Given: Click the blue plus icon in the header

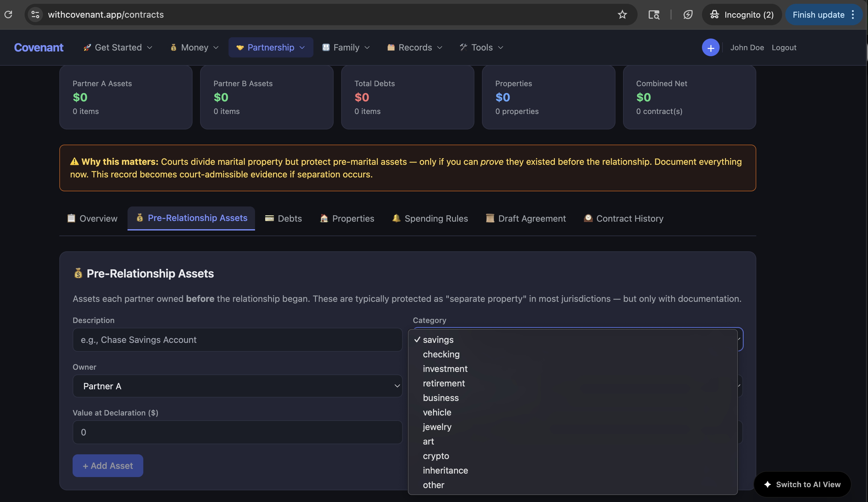Looking at the screenshot, I should 710,48.
